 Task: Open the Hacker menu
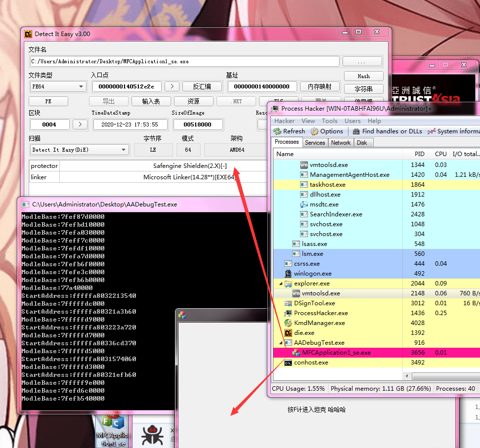point(284,121)
